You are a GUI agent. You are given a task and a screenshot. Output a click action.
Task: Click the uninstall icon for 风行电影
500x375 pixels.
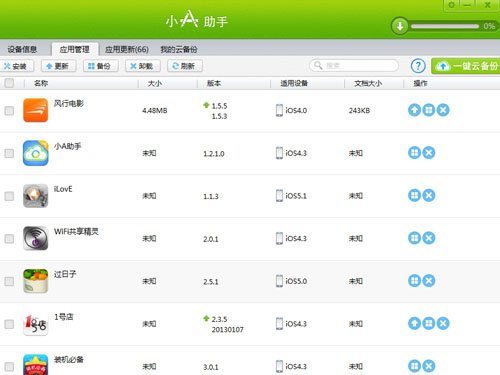[443, 110]
